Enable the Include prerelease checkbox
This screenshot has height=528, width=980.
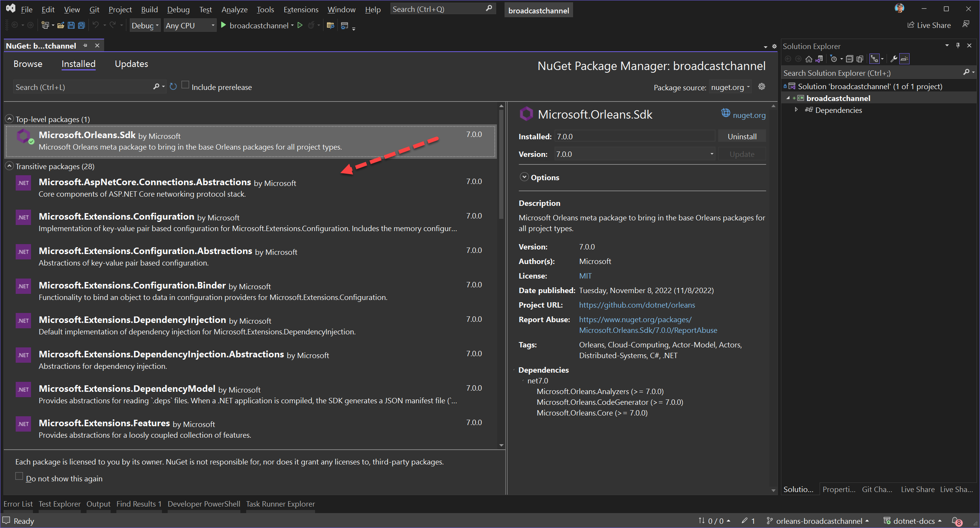185,85
